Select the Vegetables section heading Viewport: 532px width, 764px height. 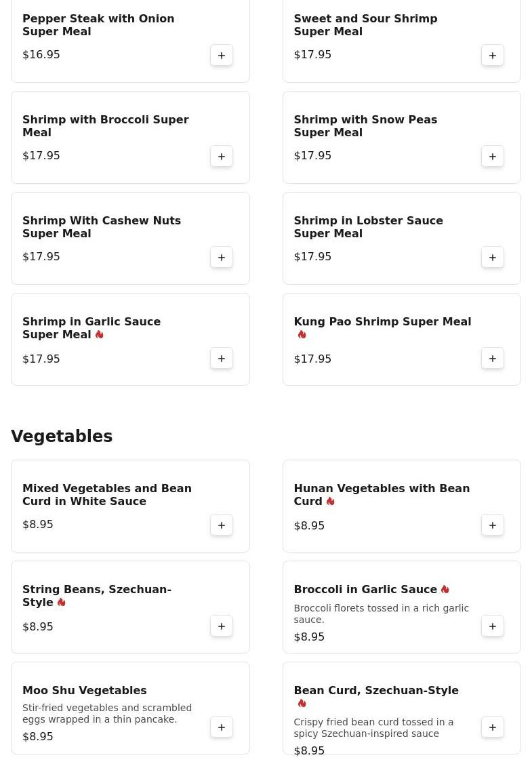[x=62, y=437]
